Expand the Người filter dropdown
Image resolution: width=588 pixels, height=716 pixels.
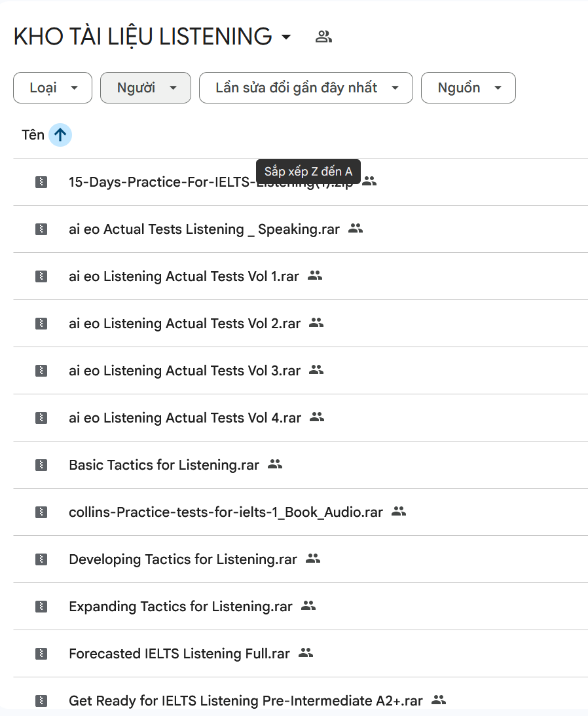coord(145,88)
